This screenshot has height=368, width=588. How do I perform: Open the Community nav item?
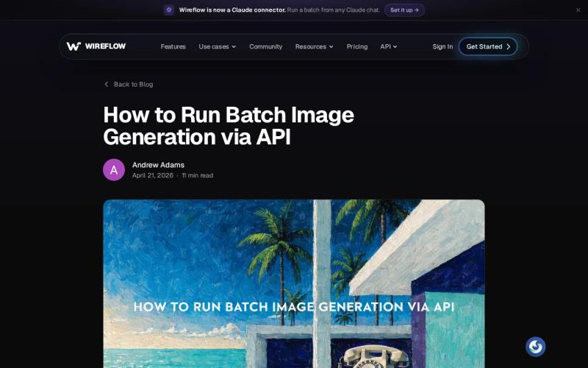coord(265,46)
